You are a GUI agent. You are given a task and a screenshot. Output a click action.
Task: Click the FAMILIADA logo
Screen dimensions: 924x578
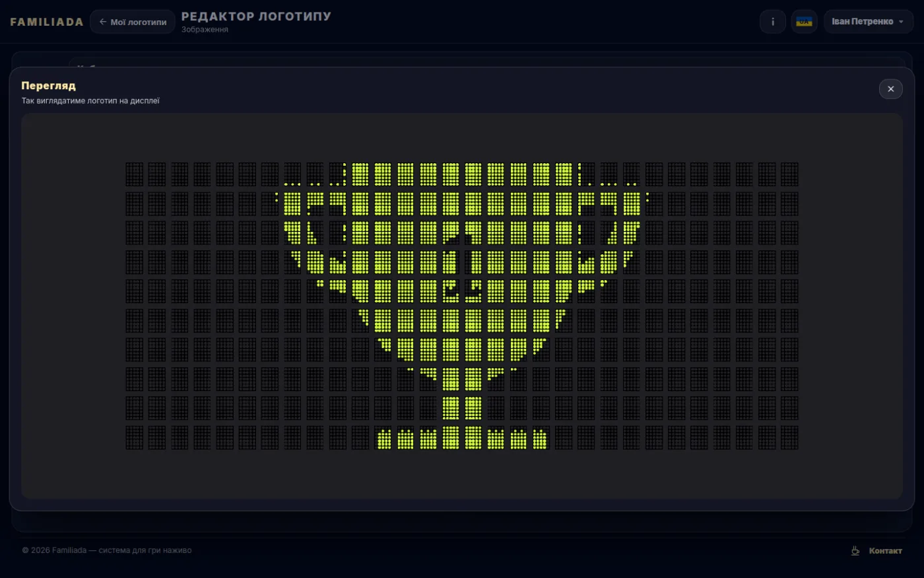click(x=47, y=22)
